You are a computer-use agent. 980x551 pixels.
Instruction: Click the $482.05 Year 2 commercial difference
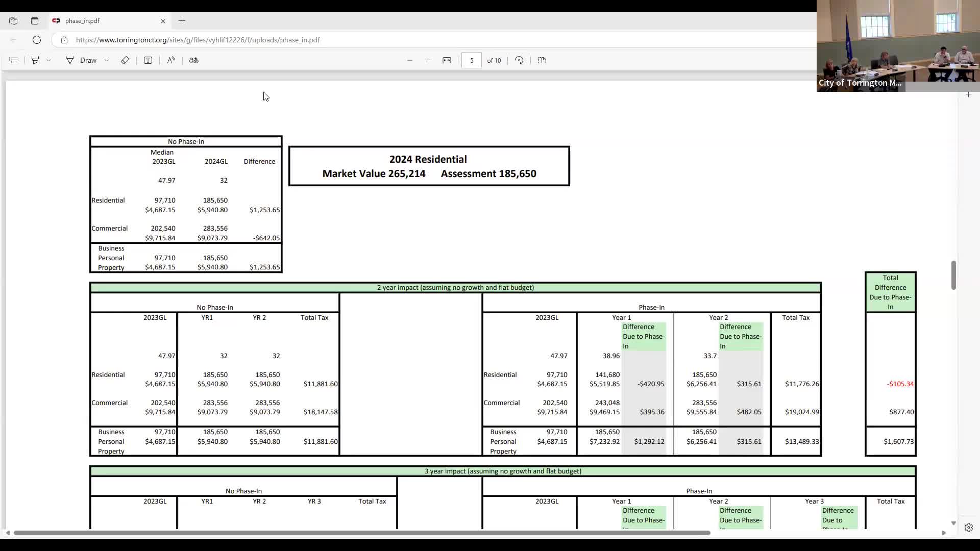tap(749, 412)
